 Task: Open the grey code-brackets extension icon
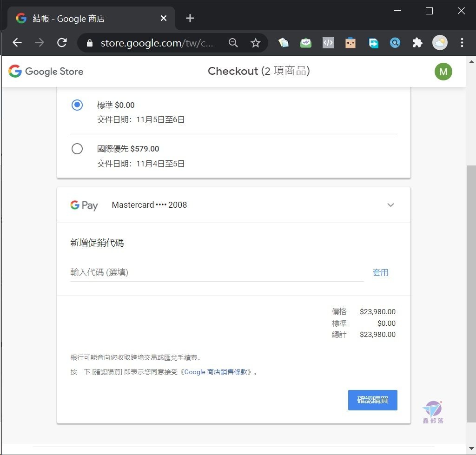(x=328, y=43)
